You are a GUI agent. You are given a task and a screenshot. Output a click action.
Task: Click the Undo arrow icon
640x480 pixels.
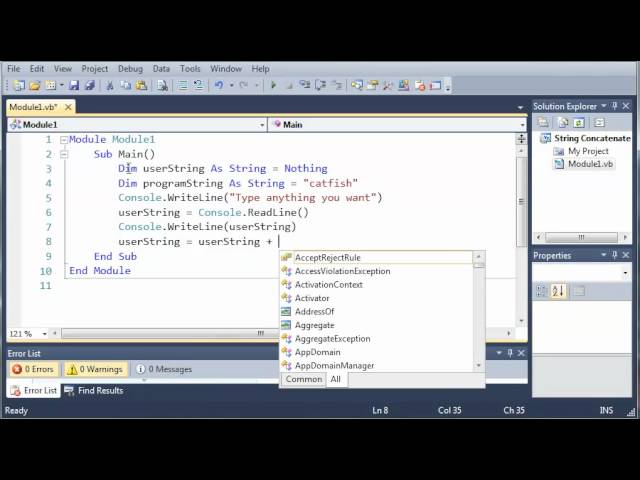point(219,86)
